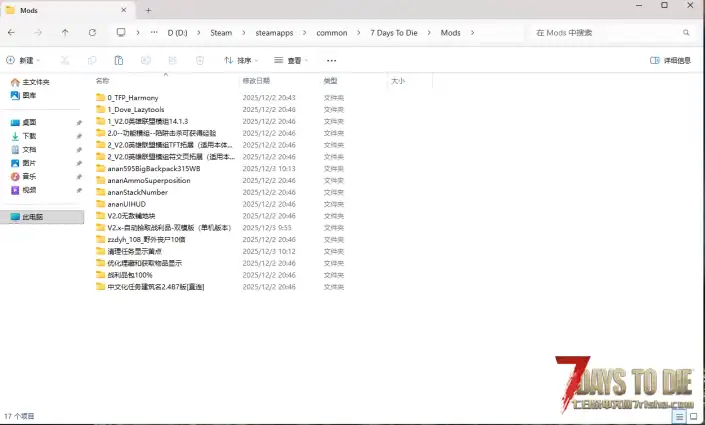Image resolution: width=705 pixels, height=425 pixels.
Task: Click folder icon of 中文化任务建筑名2.487版
Action: coord(100,286)
